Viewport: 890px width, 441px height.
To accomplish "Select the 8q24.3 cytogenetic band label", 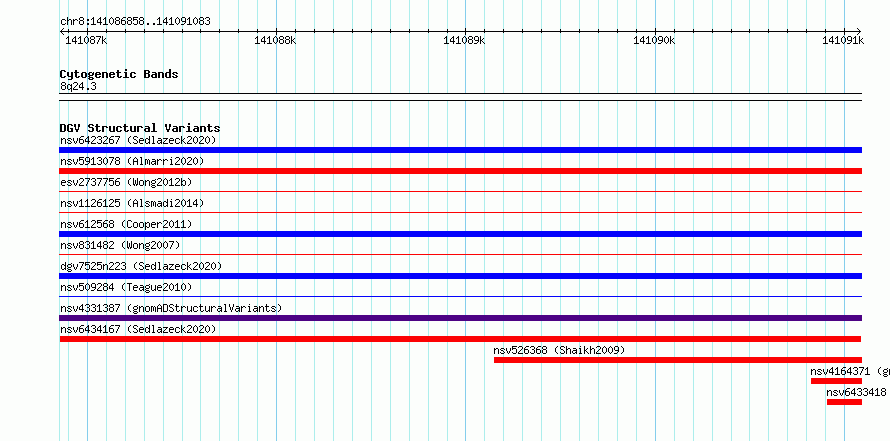I will tap(78, 86).
